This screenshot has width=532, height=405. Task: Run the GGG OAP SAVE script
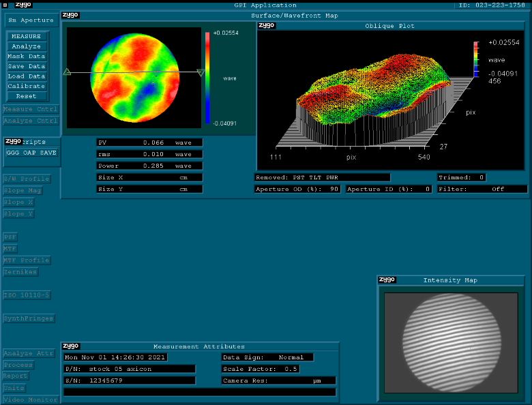pyautogui.click(x=31, y=153)
